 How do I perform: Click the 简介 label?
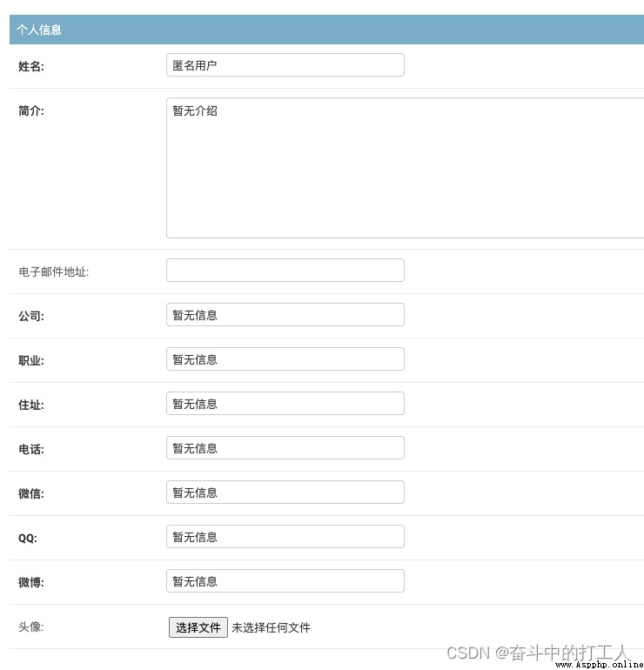click(30, 111)
